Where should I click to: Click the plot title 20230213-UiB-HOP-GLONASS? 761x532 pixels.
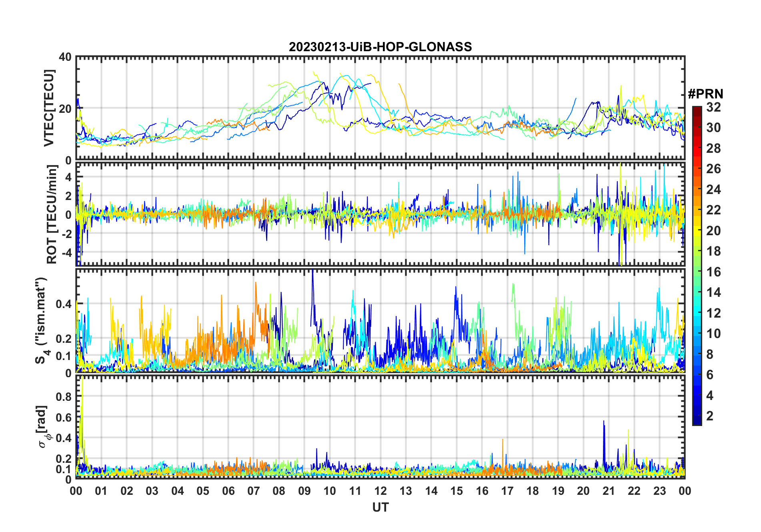tap(380, 47)
